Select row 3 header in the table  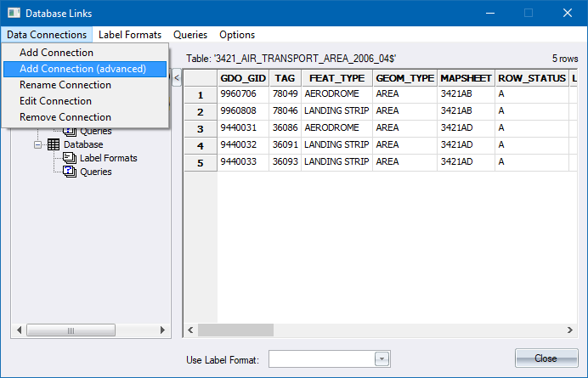coord(200,128)
